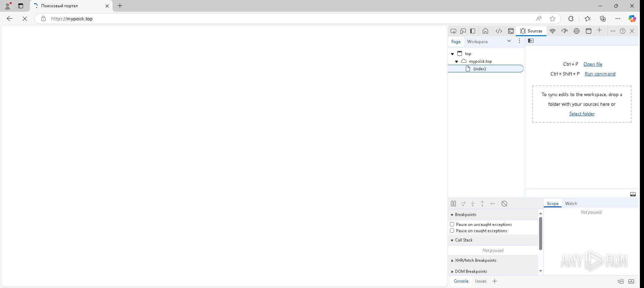Click the Pause script execution icon
Image resolution: width=644 pixels, height=288 pixels.
(x=453, y=204)
